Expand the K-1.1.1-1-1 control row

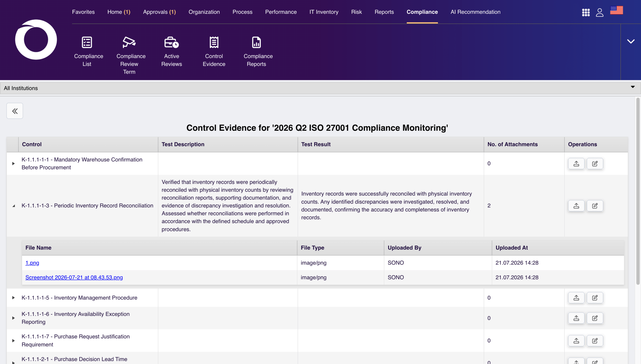click(x=14, y=163)
